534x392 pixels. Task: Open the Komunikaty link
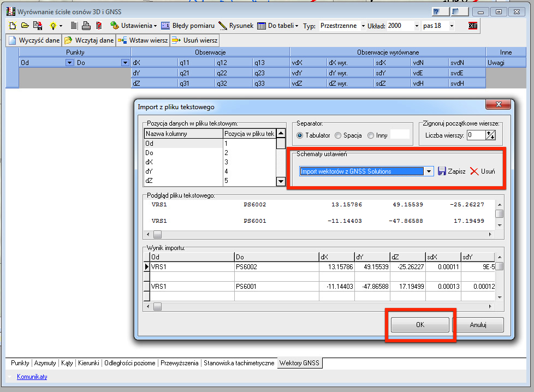tap(32, 377)
